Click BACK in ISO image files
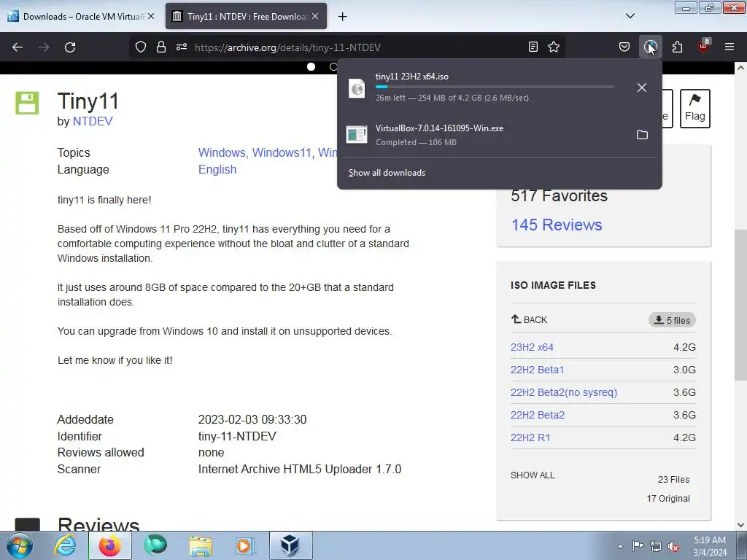The width and height of the screenshot is (747, 560). pyautogui.click(x=530, y=319)
